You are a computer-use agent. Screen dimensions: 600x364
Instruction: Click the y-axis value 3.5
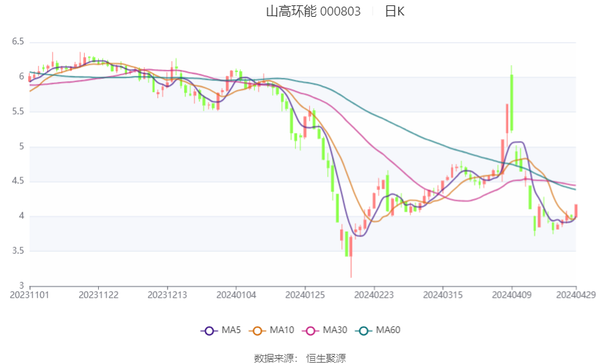coord(17,251)
